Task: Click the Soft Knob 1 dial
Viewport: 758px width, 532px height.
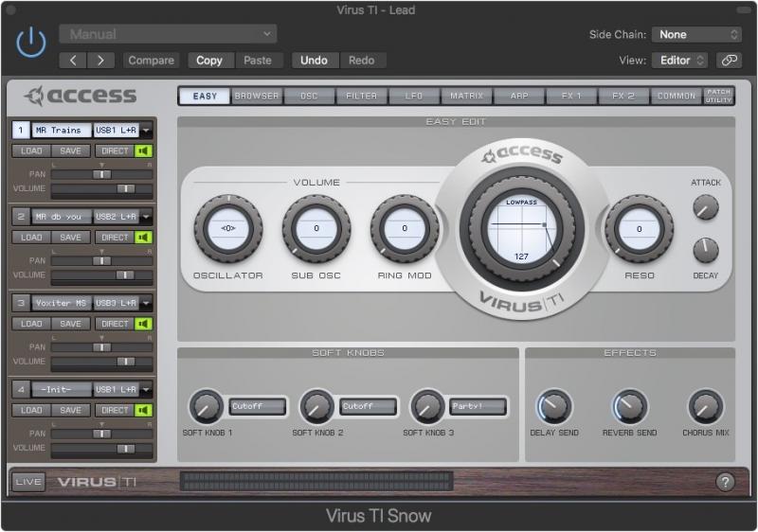Action: (206, 407)
